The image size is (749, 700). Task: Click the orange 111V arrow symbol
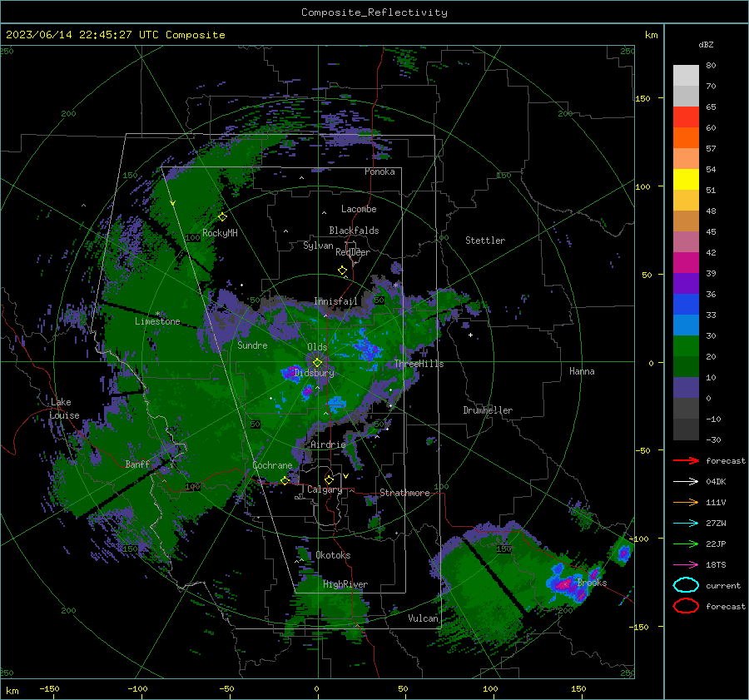pyautogui.click(x=686, y=502)
